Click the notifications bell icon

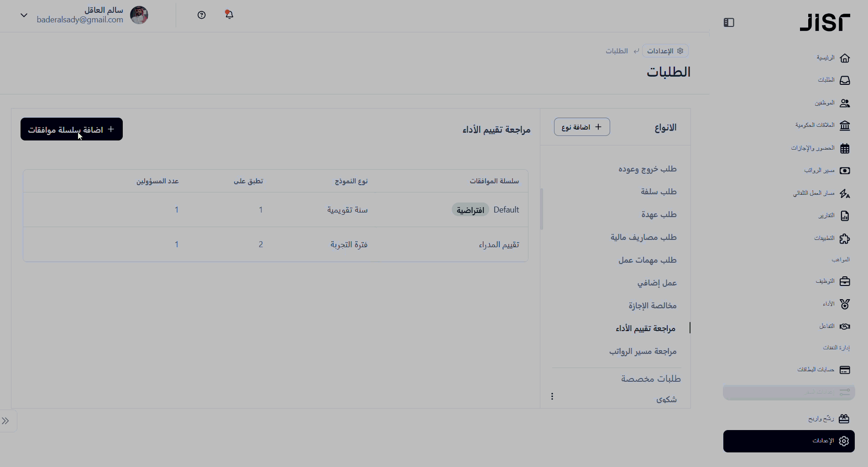coord(229,15)
